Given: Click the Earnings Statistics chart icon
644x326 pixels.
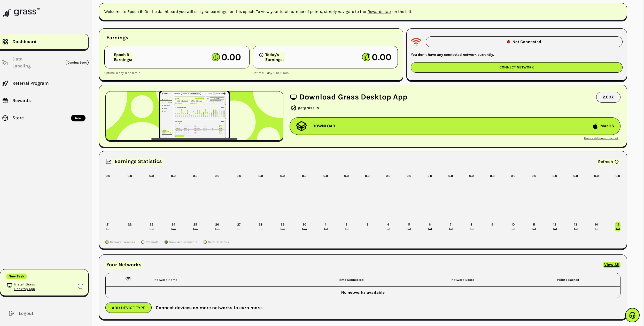Looking at the screenshot, I should click(108, 162).
